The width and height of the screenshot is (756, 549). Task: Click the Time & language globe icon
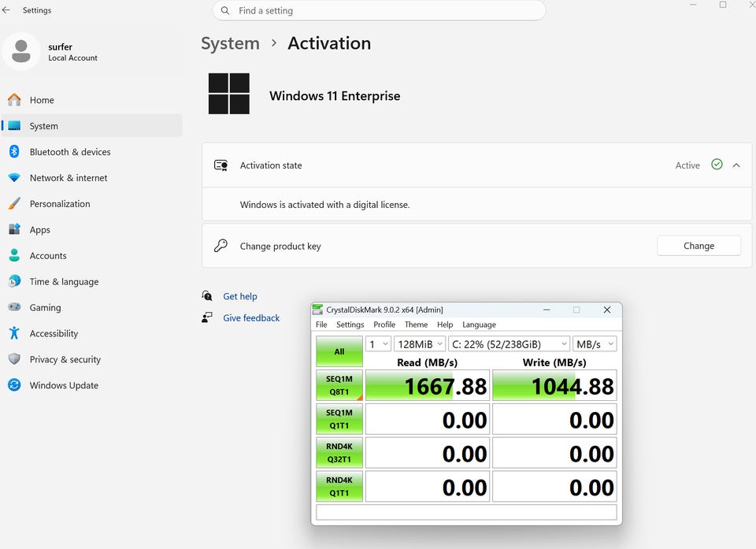point(14,280)
